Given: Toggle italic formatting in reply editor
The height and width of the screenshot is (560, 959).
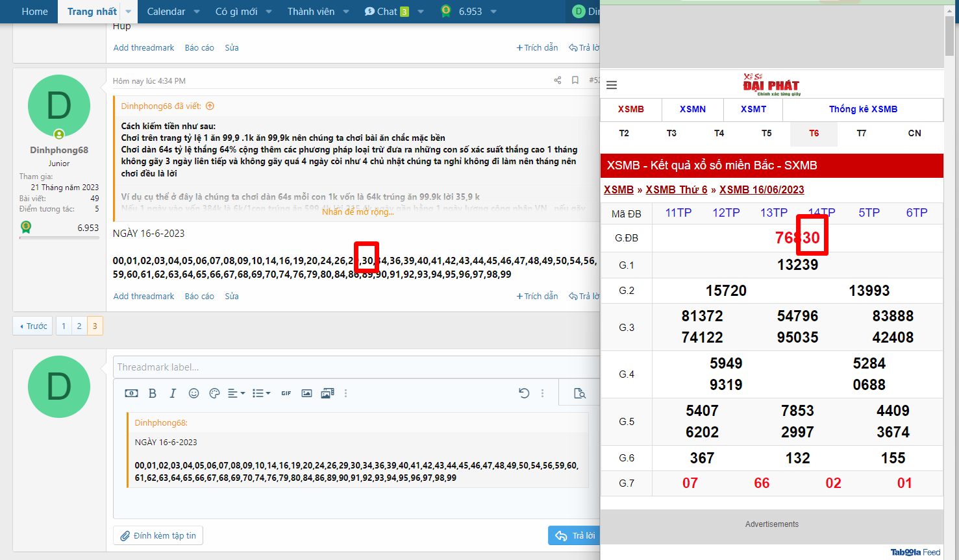Looking at the screenshot, I should tap(173, 393).
